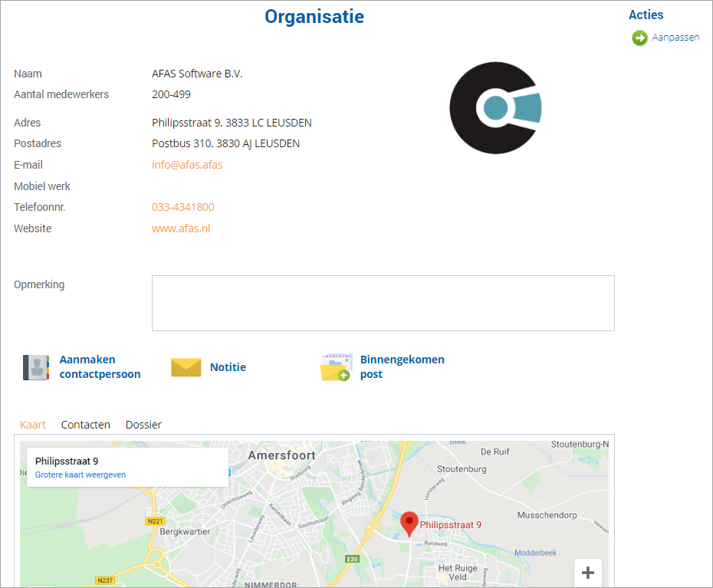This screenshot has width=713, height=588.
Task: Open Binnengekomen post
Action: point(402,366)
